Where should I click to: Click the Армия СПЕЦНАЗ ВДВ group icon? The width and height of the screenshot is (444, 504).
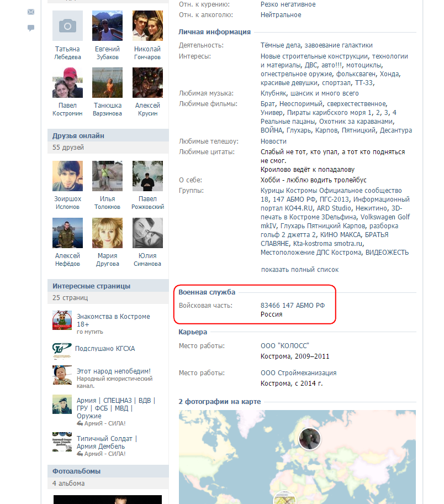62,404
